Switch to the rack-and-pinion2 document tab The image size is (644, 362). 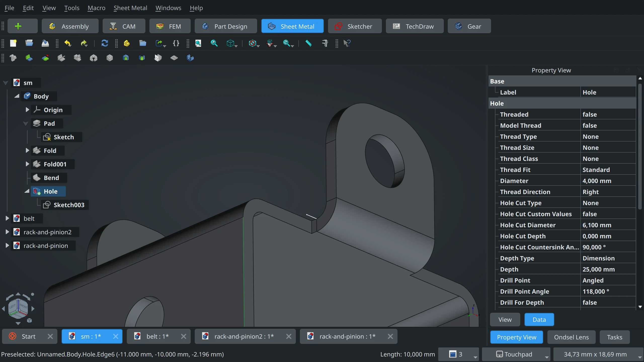click(244, 336)
